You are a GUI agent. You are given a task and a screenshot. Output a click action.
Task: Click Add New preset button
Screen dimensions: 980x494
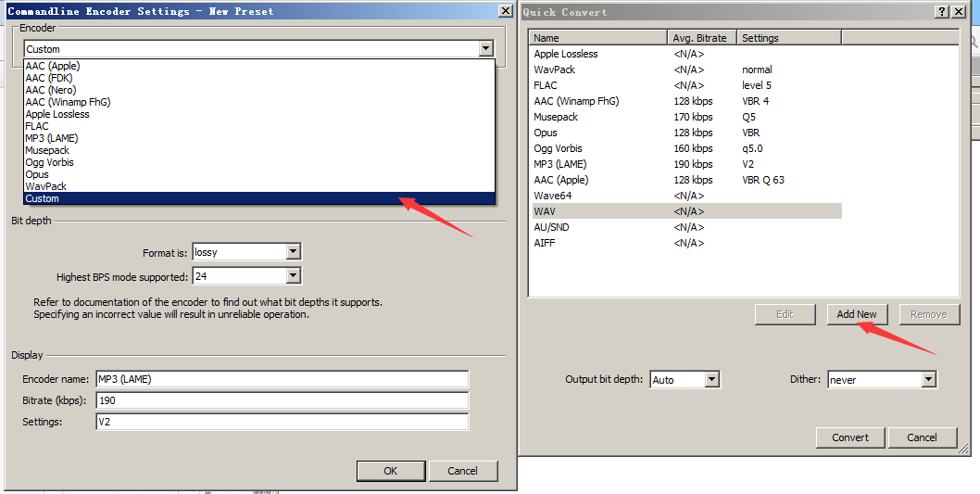(857, 314)
